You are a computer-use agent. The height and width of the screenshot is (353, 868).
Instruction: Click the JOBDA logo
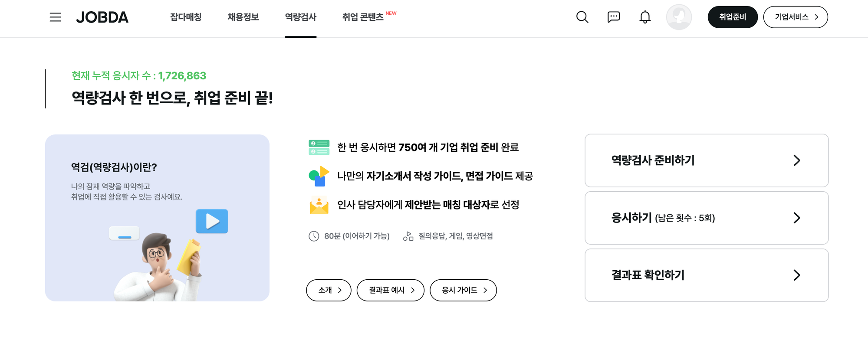[102, 17]
